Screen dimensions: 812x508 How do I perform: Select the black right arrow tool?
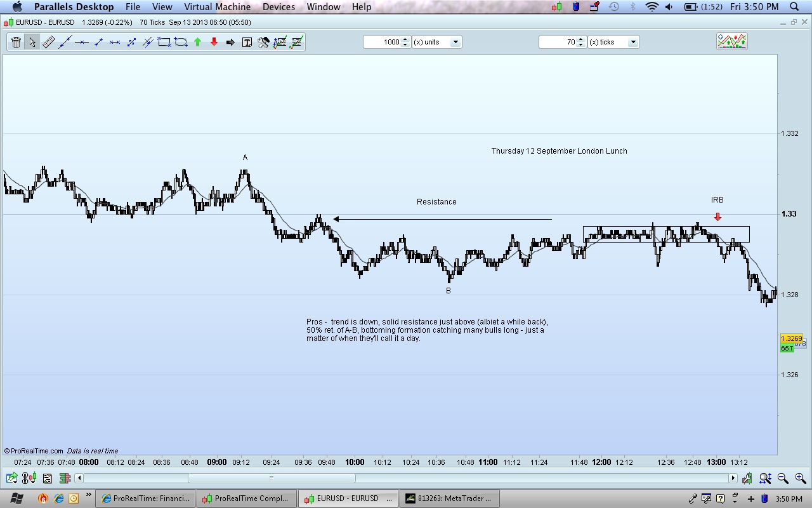pyautogui.click(x=230, y=42)
